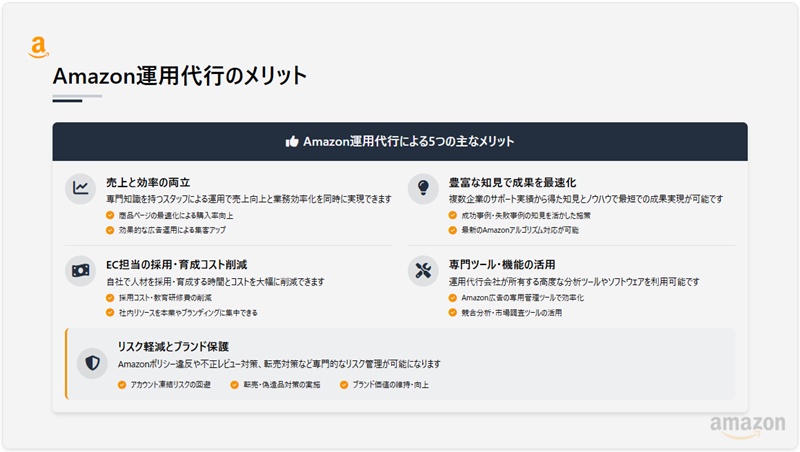Click the check mark before Amazon広告の専用管理ツールで効率化
This screenshot has height=452, width=800.
453,297
